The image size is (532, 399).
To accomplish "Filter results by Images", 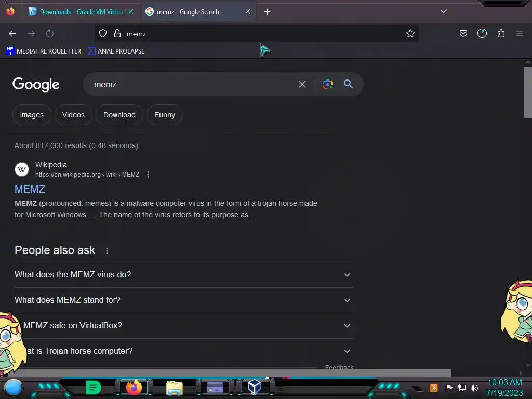I will point(32,115).
